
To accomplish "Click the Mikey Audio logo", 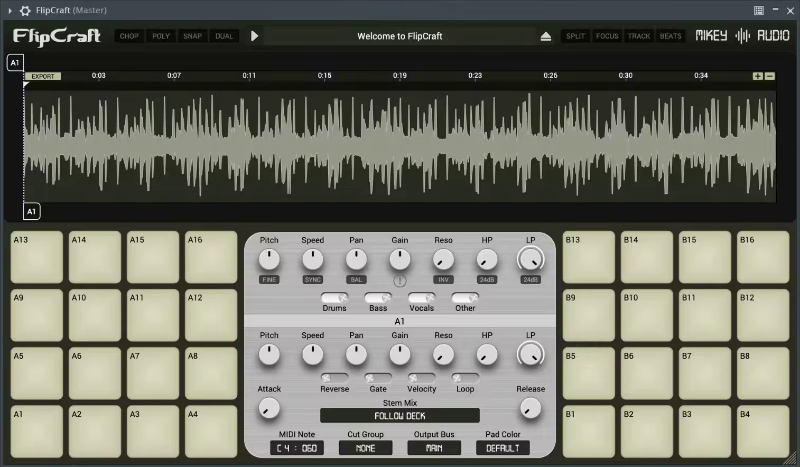I will pos(742,36).
